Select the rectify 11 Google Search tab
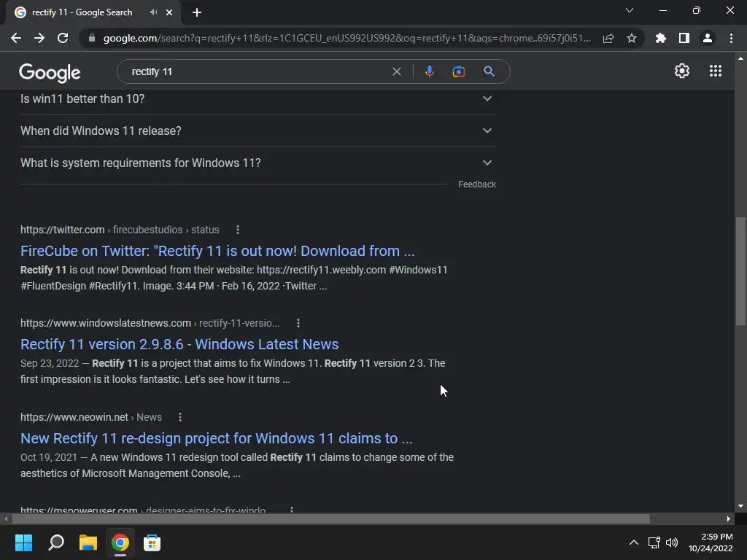Viewport: 747px width, 560px height. pyautogui.click(x=82, y=12)
